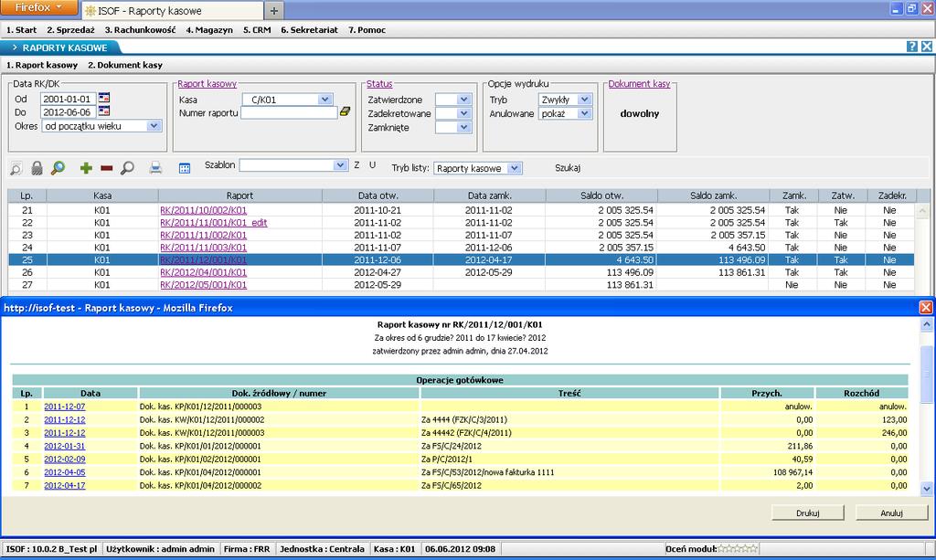Open a new Firefox tab with plus
This screenshot has width=936, height=560.
(x=274, y=11)
